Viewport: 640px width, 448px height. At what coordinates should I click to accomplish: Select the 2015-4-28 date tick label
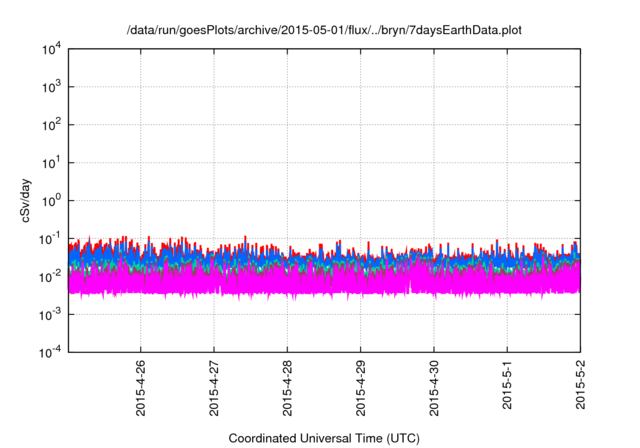pos(287,388)
